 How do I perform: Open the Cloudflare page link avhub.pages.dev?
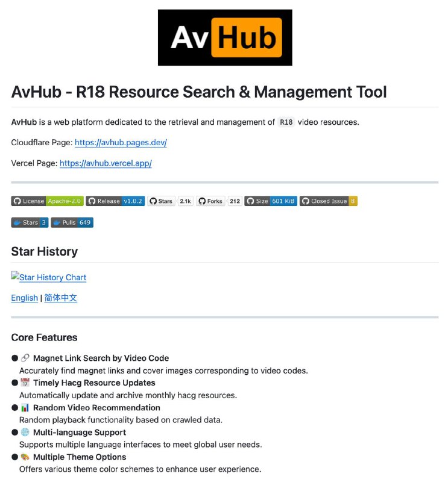point(121,143)
